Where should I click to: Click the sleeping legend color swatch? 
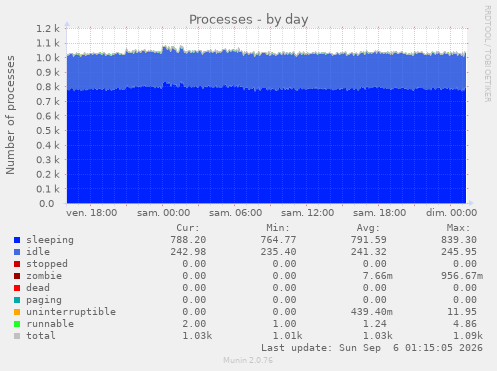(17, 240)
